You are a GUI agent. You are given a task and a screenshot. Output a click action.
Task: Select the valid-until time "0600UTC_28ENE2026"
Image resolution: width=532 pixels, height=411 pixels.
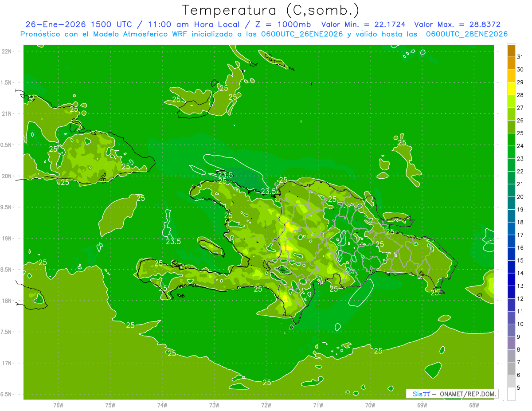point(467,34)
